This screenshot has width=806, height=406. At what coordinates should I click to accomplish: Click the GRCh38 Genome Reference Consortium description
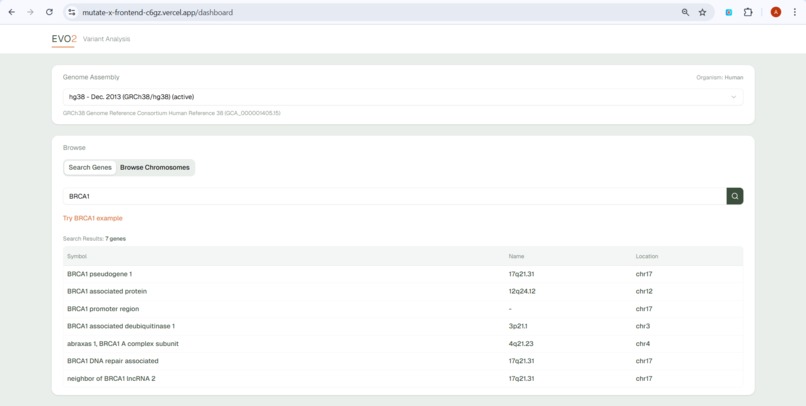pos(172,113)
